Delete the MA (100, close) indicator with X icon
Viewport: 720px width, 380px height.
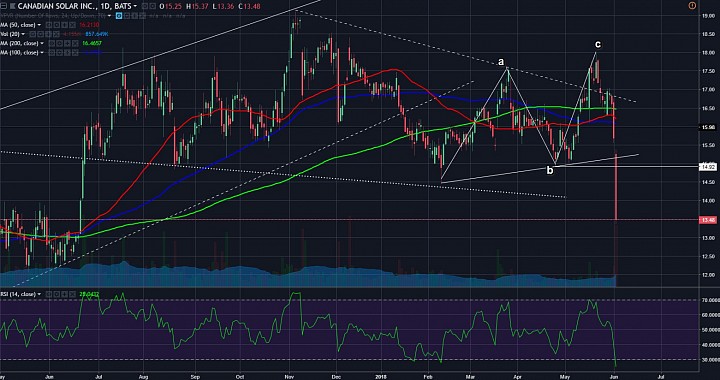click(75, 52)
